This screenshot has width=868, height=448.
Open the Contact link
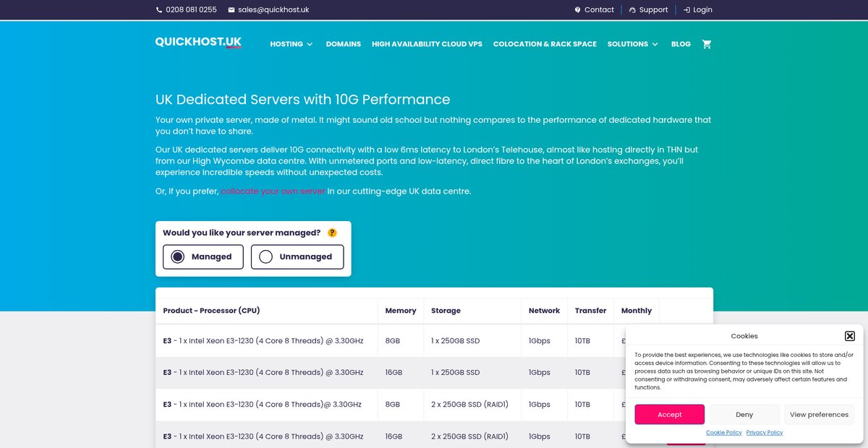click(599, 10)
